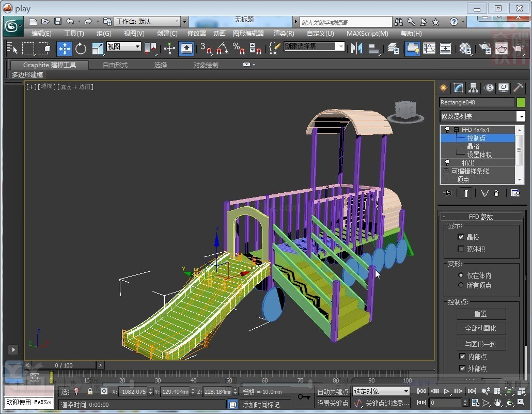Viewport: 532px width, 414px height.
Task: Expand the 视图 coordinate system dropdown
Action: (137, 47)
